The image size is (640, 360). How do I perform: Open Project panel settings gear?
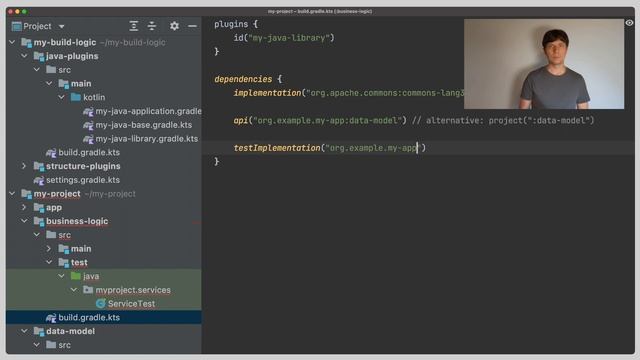click(x=174, y=26)
